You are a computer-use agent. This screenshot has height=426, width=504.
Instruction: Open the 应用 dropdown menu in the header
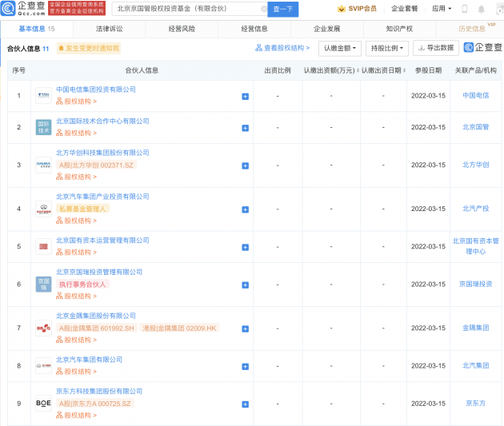click(x=441, y=9)
